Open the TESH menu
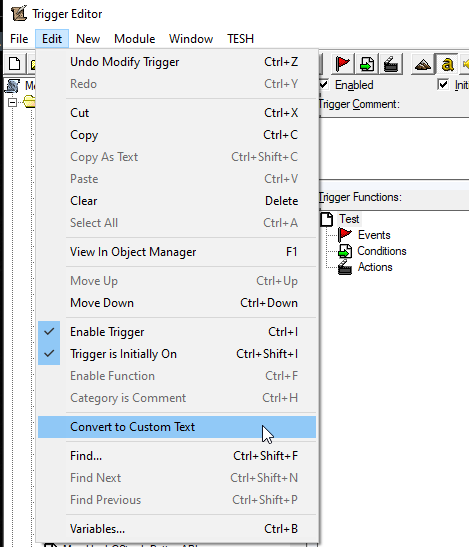This screenshot has width=469, height=547. [240, 38]
